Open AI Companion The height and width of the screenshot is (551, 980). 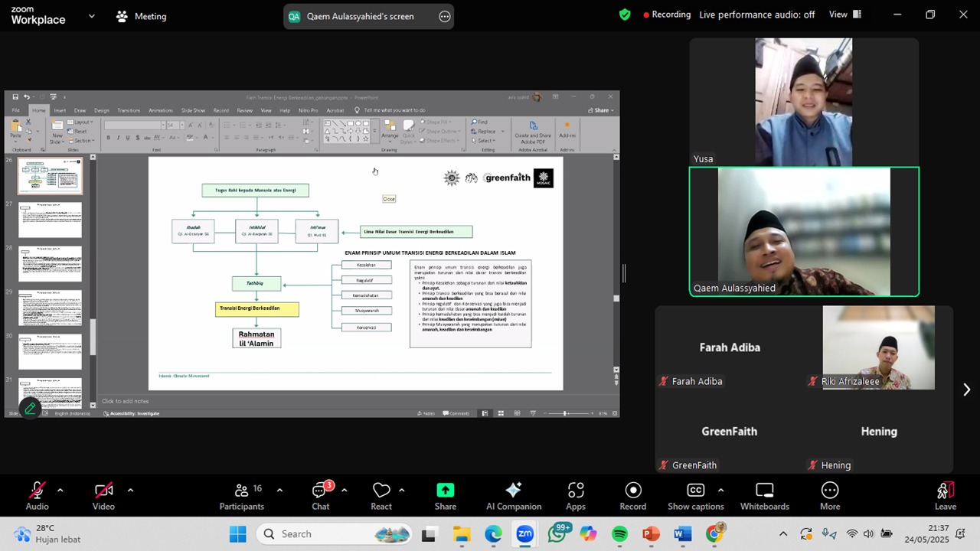point(513,496)
